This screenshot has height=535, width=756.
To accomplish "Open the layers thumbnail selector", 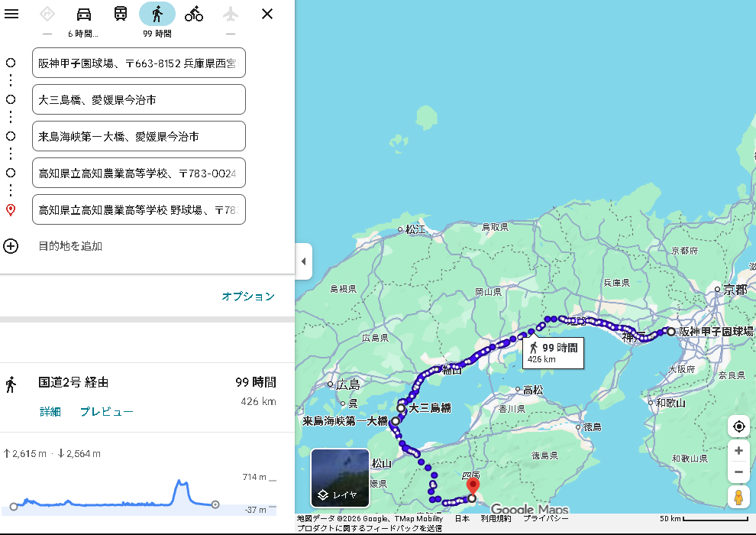I will 340,478.
